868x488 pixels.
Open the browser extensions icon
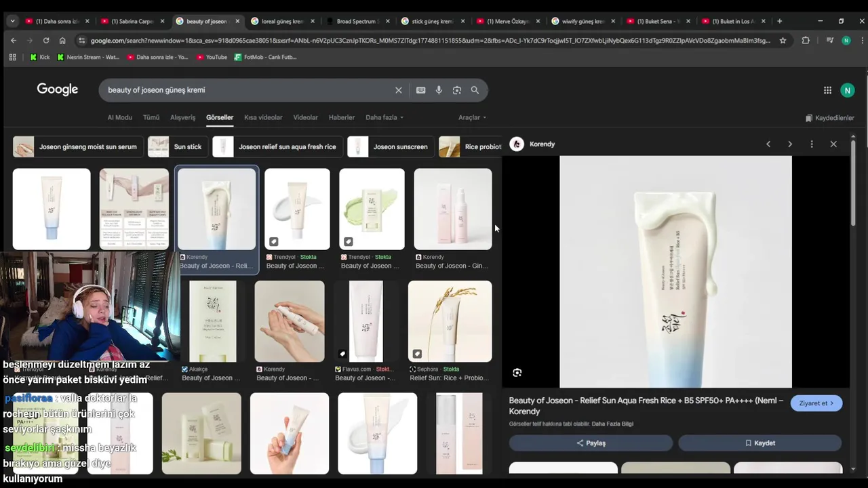806,41
